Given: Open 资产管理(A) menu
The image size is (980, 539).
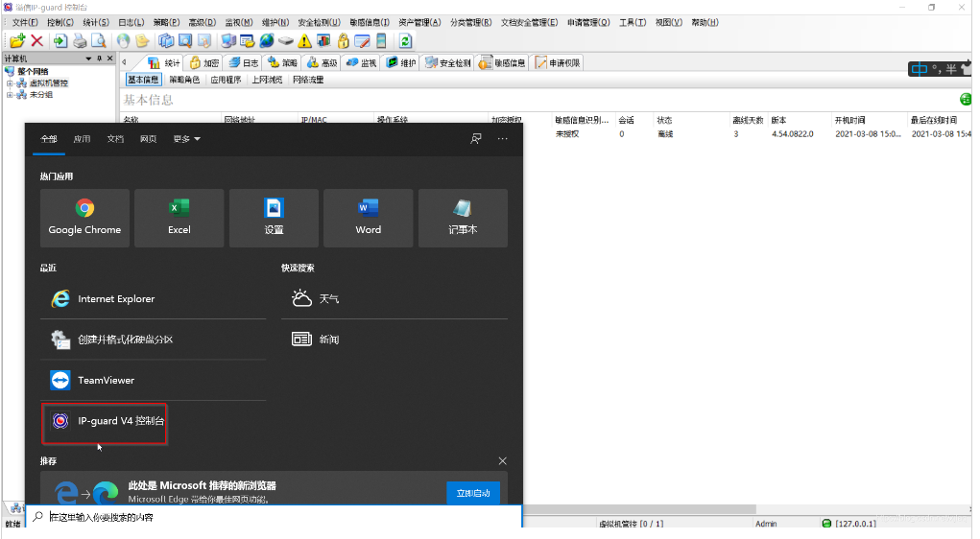Looking at the screenshot, I should tap(420, 22).
